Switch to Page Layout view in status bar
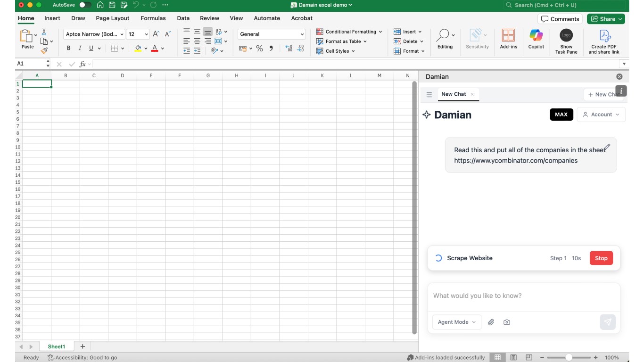Image resolution: width=644 pixels, height=362 pixels. tap(513, 357)
